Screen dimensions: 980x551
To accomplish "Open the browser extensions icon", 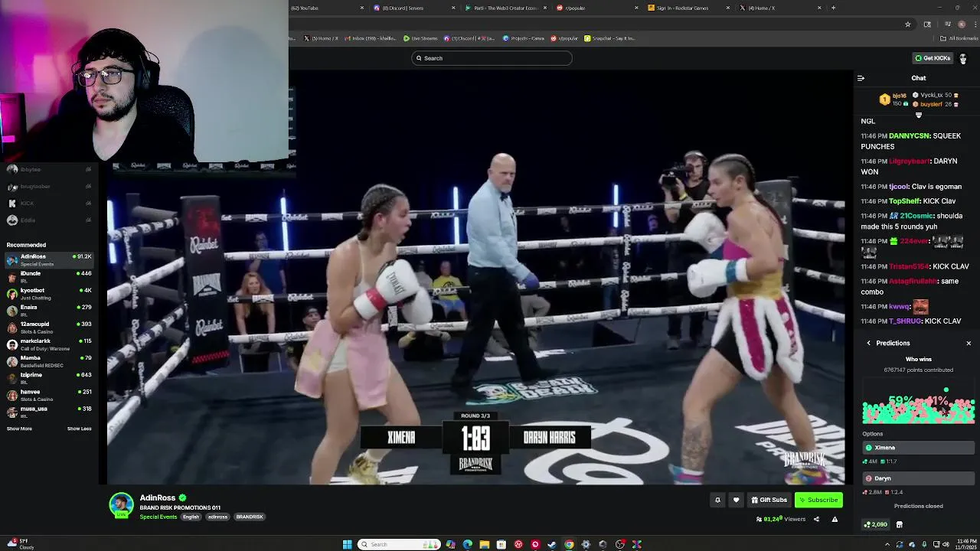I will pos(927,24).
